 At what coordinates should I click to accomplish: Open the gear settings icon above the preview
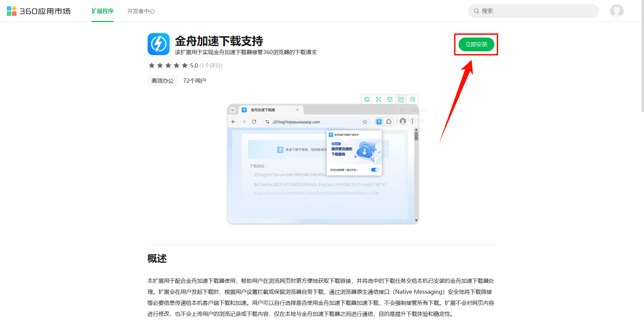click(412, 100)
